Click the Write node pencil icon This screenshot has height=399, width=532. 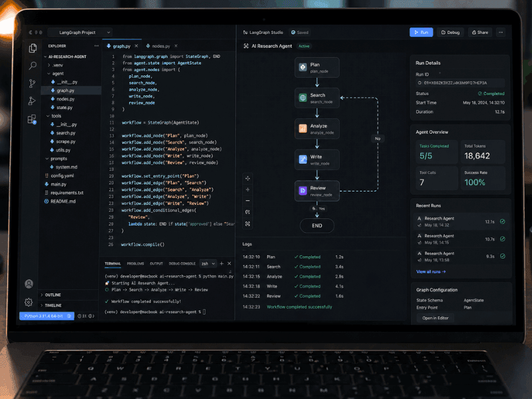pos(303,160)
